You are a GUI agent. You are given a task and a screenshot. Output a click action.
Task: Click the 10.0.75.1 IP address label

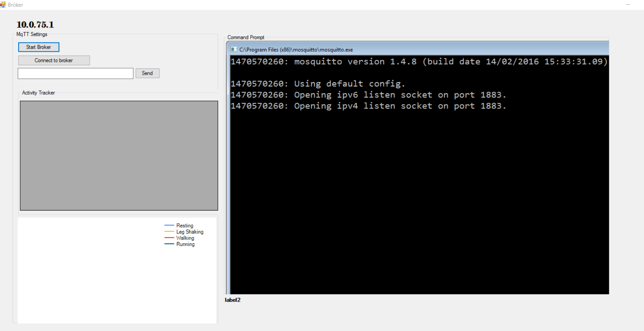(35, 24)
